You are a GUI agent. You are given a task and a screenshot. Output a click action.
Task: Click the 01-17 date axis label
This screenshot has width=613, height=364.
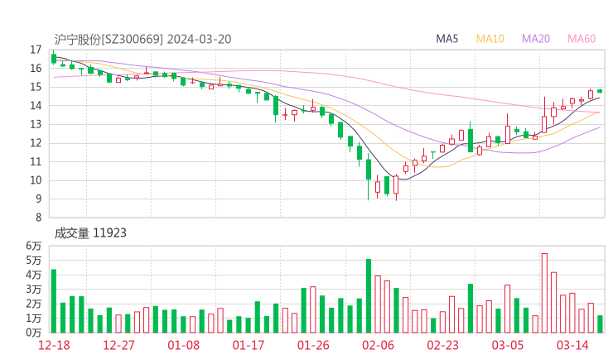point(249,345)
